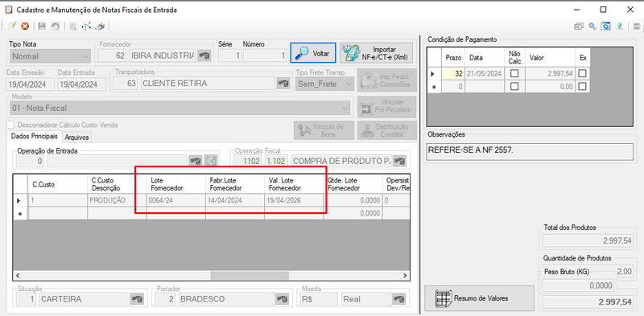
Task: Click the undo arrow toolbar icon
Action: point(55,27)
